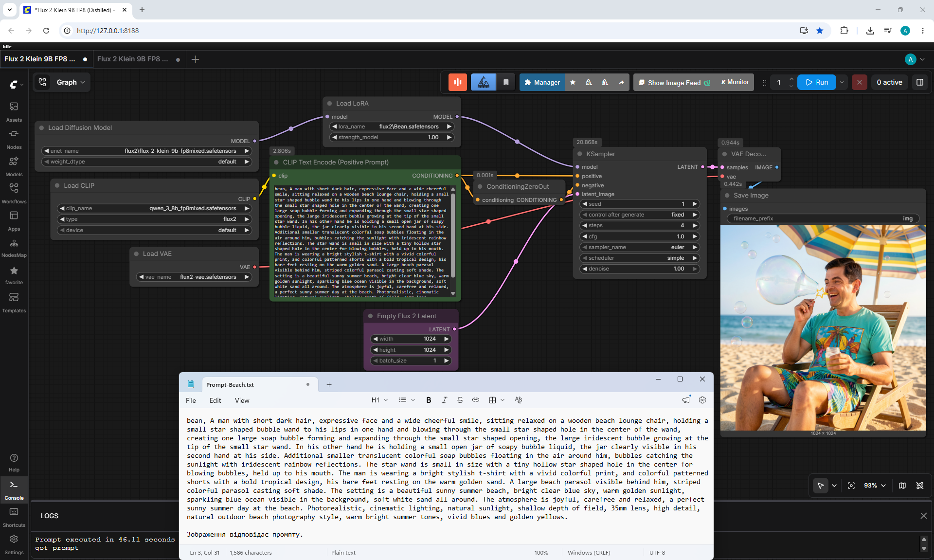Click Bold formatting icon in Notepad

click(x=429, y=400)
